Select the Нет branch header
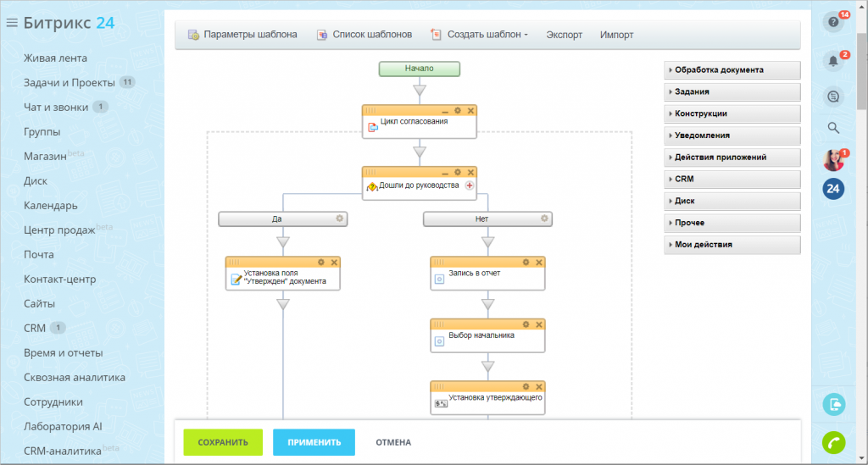The image size is (868, 465). (x=487, y=219)
